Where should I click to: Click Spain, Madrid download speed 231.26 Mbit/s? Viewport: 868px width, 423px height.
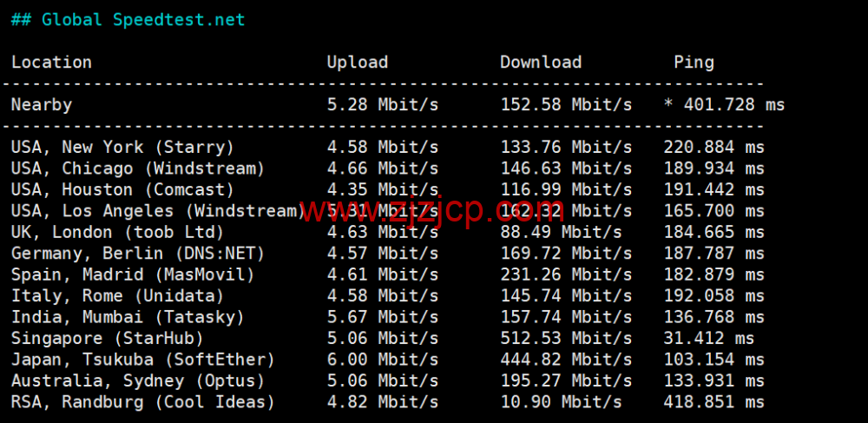565,274
